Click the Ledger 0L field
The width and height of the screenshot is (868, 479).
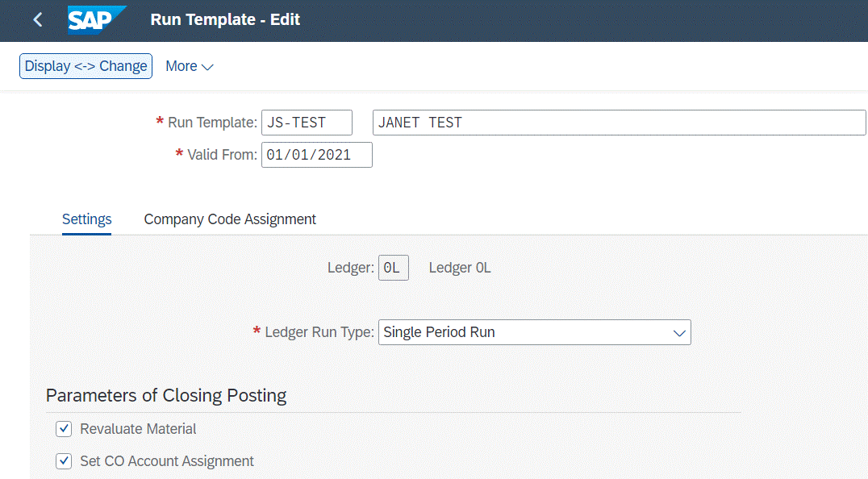[393, 267]
